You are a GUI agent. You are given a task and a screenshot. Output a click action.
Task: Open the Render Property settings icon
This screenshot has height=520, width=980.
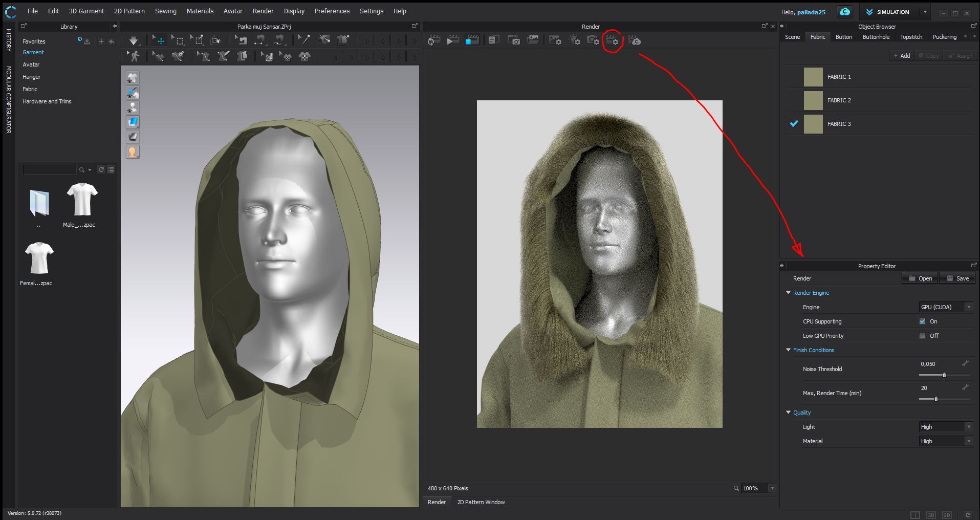click(612, 40)
